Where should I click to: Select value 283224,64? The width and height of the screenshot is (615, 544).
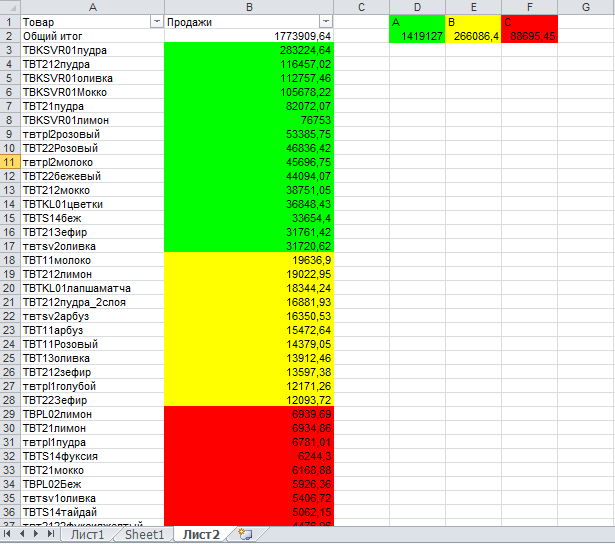(249, 50)
